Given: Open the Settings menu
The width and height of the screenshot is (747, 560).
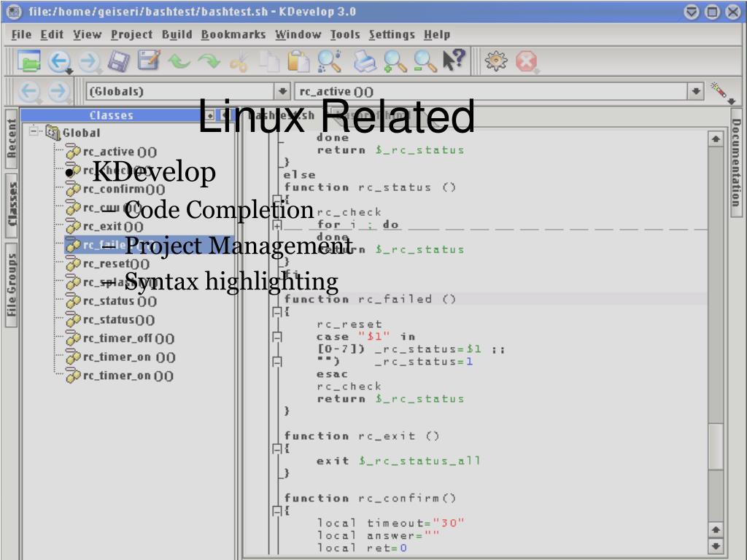Looking at the screenshot, I should [392, 34].
